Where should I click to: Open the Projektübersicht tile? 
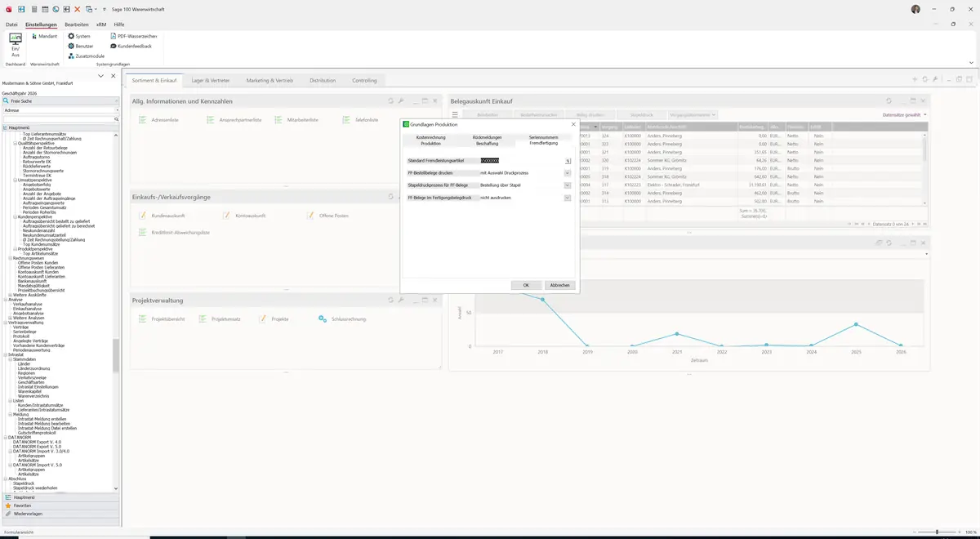coord(162,318)
